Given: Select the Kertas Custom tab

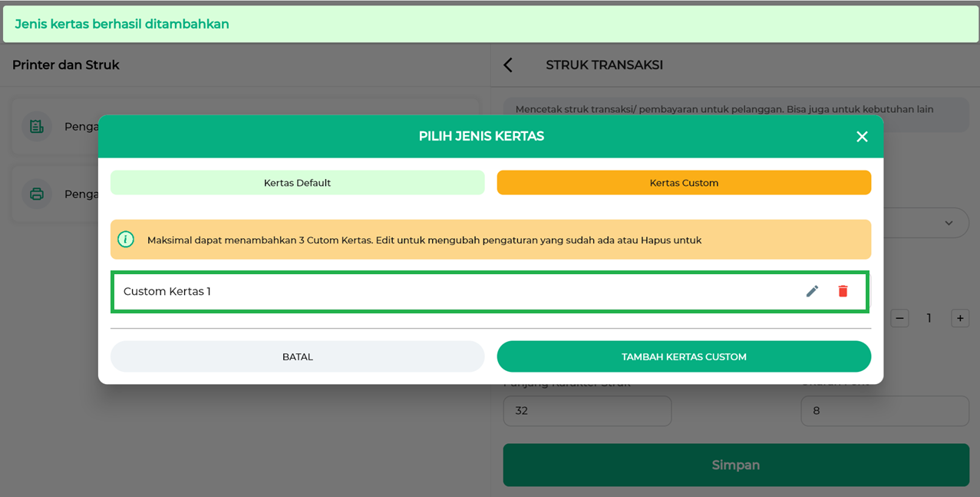Looking at the screenshot, I should [x=684, y=183].
